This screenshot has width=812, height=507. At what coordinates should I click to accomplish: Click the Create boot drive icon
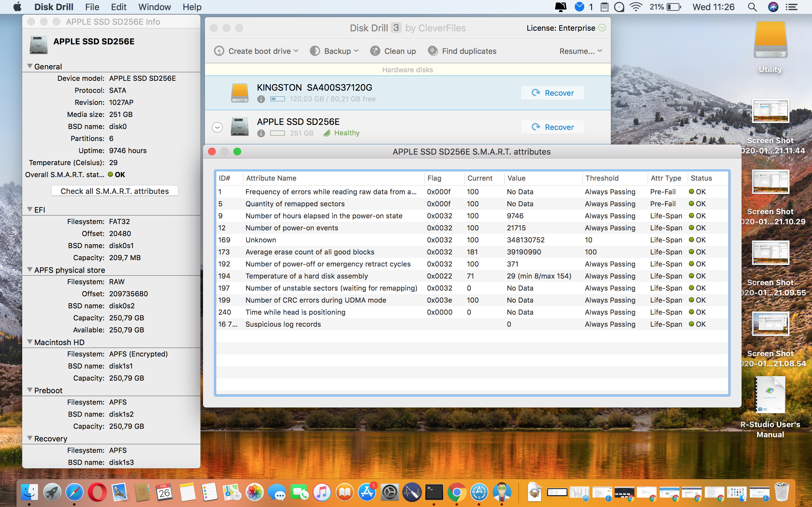pos(219,51)
